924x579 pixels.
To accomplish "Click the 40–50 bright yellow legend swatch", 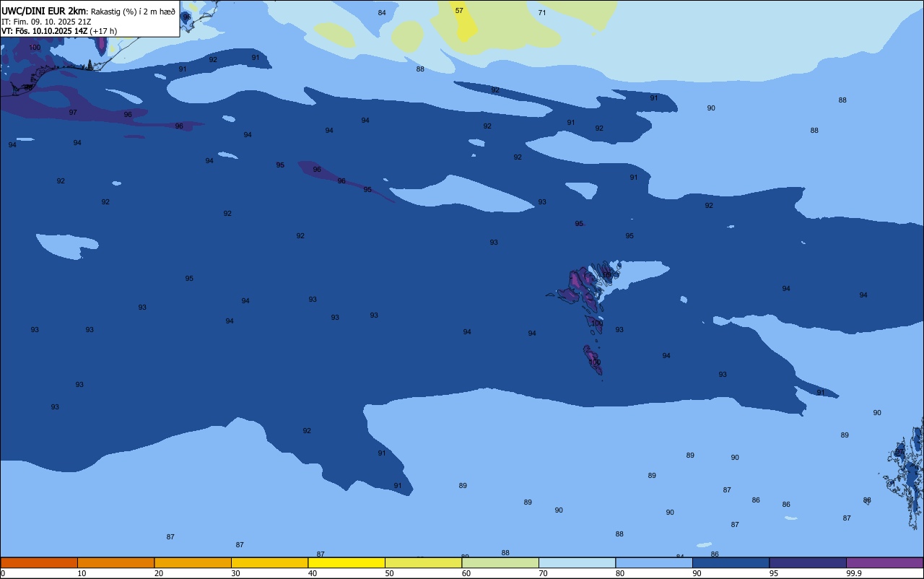I will point(346,562).
